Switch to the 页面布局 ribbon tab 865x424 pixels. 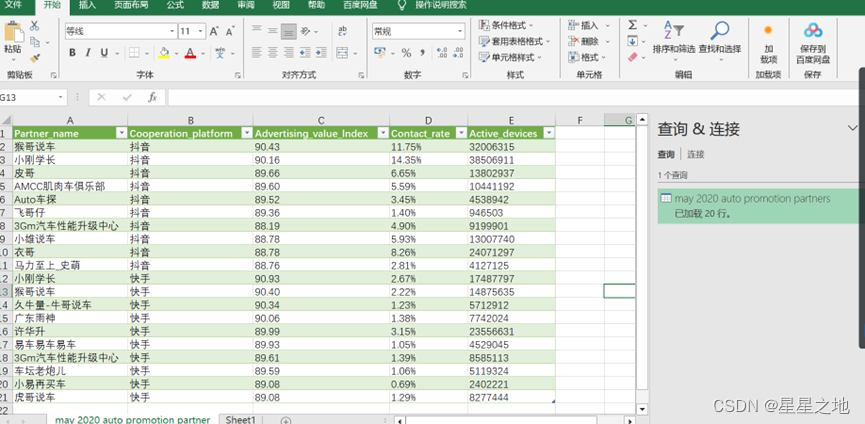(x=131, y=5)
